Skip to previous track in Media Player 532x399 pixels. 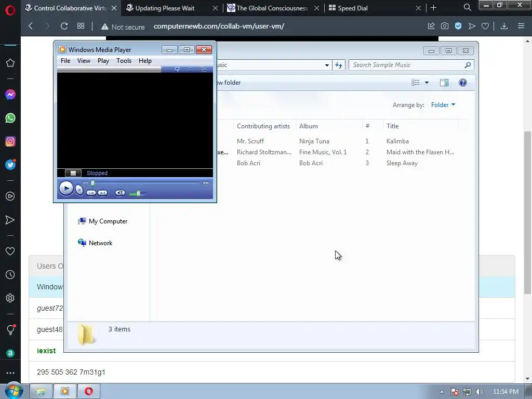(x=91, y=193)
